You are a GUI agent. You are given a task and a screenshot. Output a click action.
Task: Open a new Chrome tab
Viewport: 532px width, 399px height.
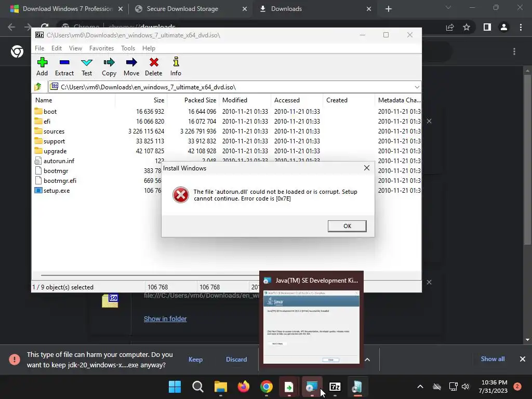click(x=389, y=9)
